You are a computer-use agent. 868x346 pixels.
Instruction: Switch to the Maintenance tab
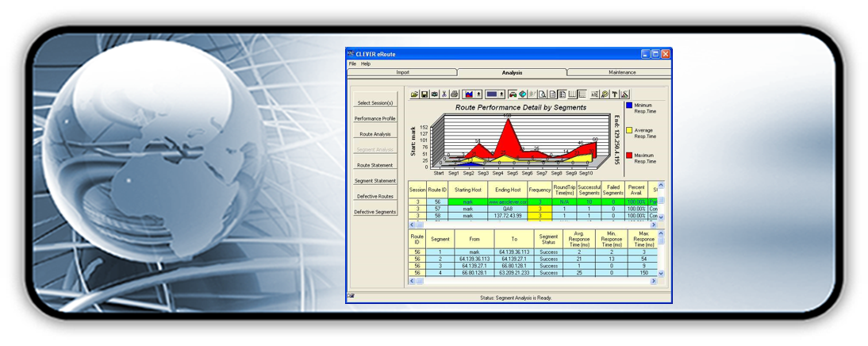[622, 72]
